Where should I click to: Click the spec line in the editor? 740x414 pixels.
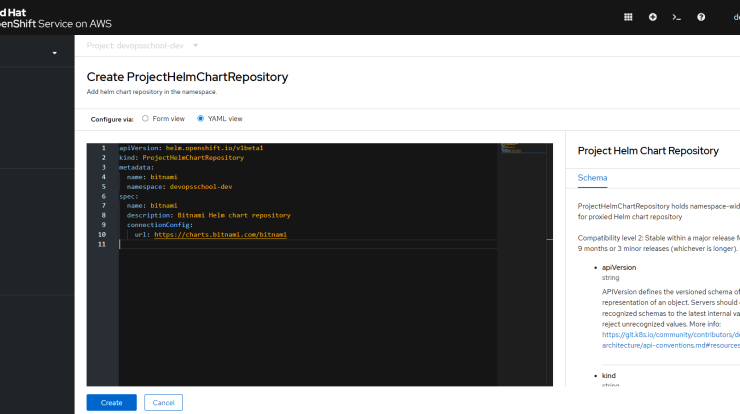[x=128, y=196]
